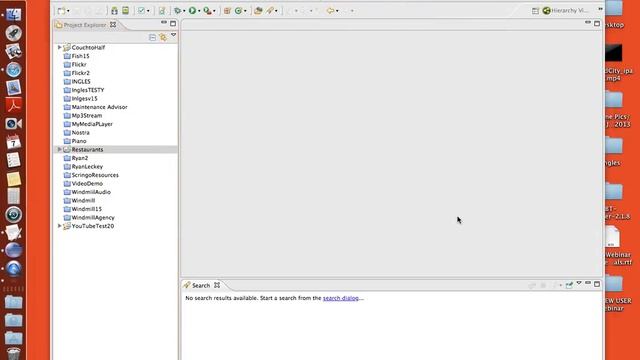Select the Maintenance Advisor project
The image size is (640, 360).
(x=96, y=107)
